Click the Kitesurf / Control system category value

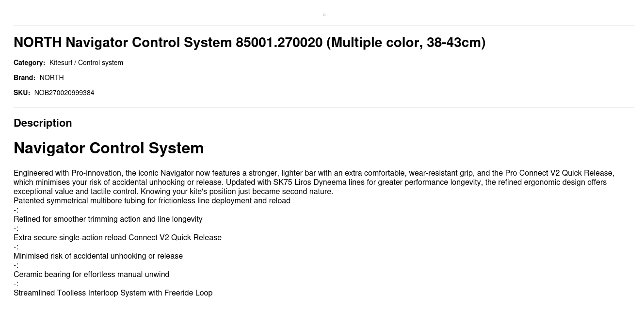tap(86, 63)
